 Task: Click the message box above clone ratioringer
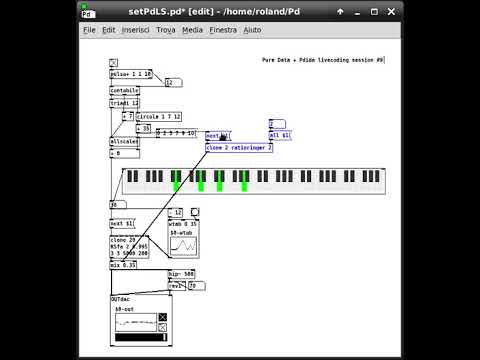pyautogui.click(x=218, y=136)
